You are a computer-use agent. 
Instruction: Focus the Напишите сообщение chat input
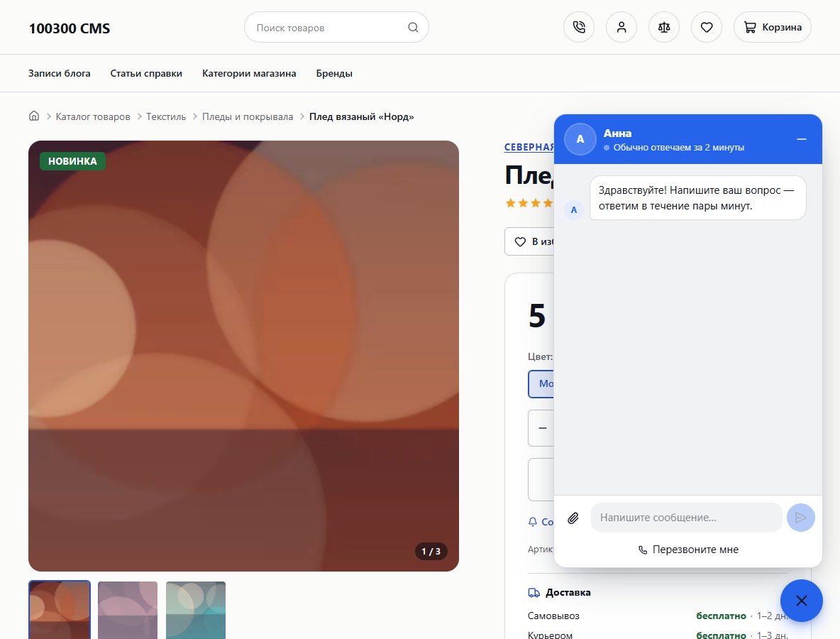[686, 518]
